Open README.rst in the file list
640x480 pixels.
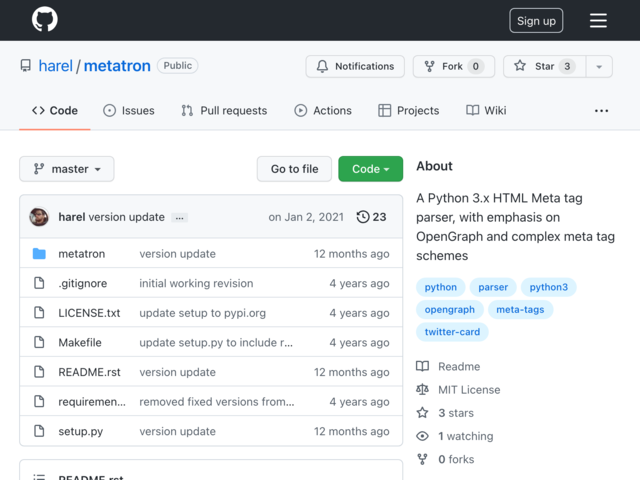(89, 372)
